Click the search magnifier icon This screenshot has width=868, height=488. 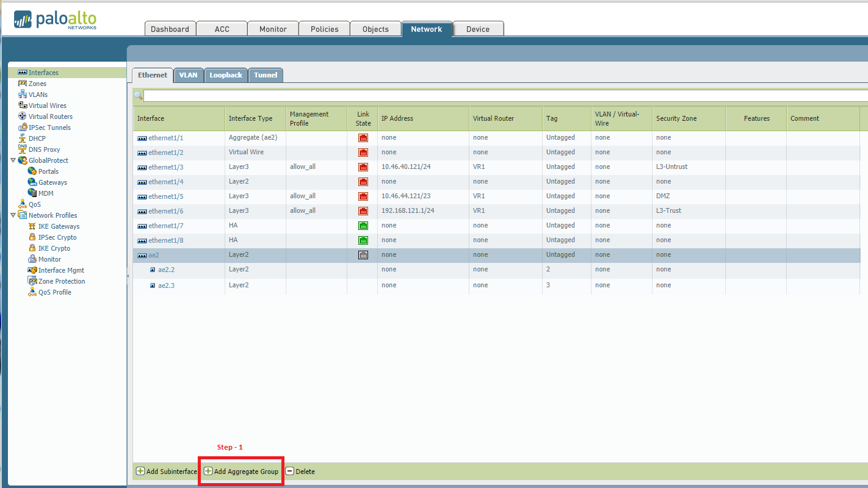pos(138,96)
